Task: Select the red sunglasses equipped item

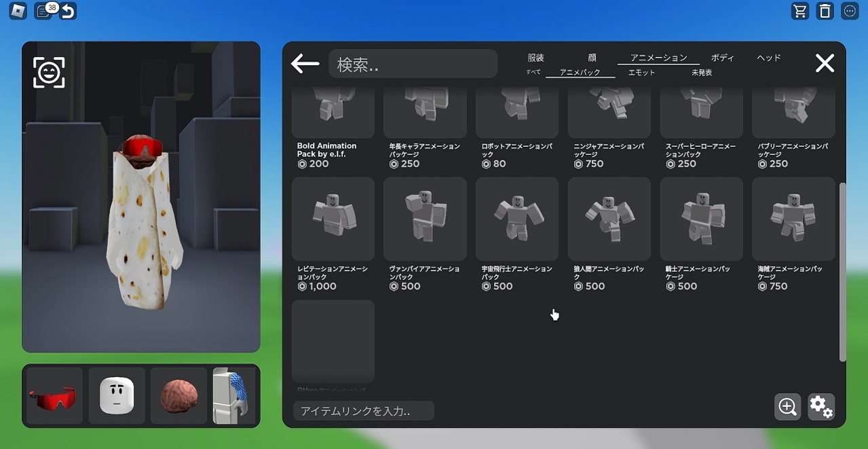Action: coord(54,396)
